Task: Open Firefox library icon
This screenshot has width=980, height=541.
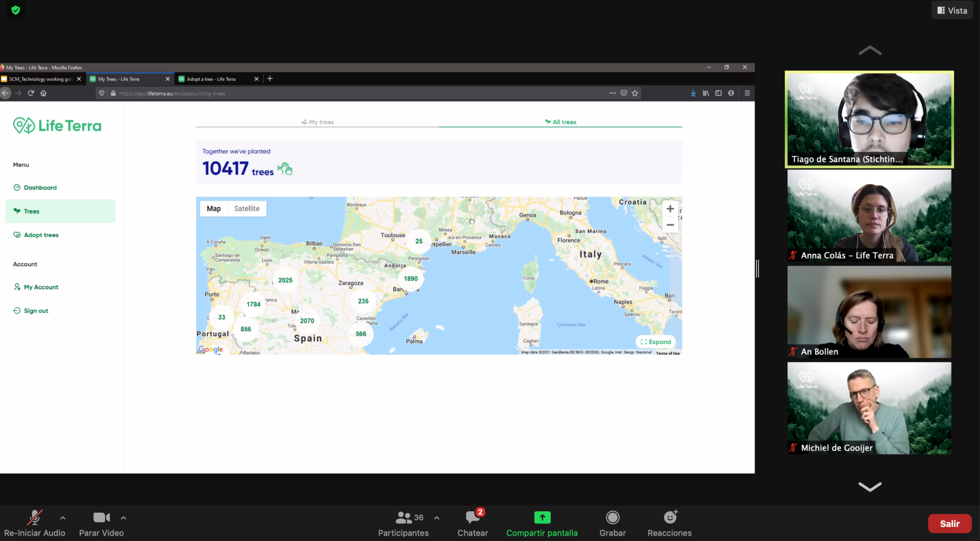Action: (706, 93)
